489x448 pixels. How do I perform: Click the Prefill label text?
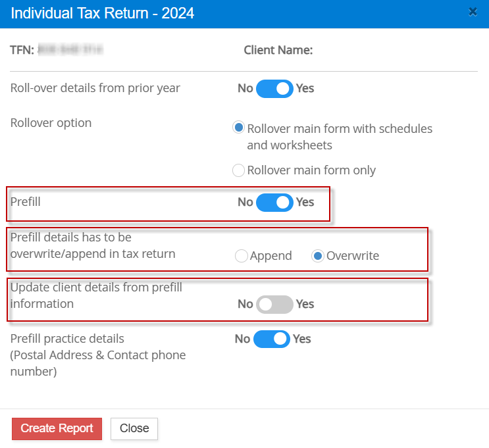tap(25, 202)
